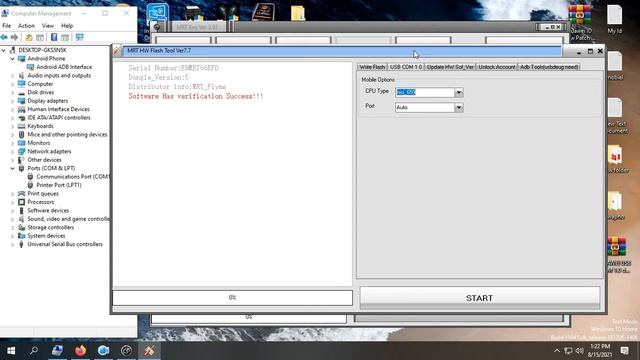Click the START button
640x360 pixels.
pyautogui.click(x=480, y=298)
